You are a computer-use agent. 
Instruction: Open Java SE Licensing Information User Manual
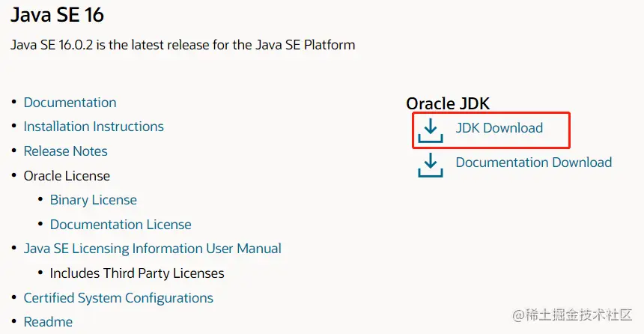point(152,249)
